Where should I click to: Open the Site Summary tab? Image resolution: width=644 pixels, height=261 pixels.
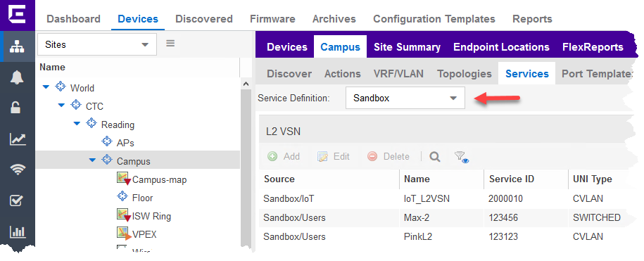(x=407, y=47)
